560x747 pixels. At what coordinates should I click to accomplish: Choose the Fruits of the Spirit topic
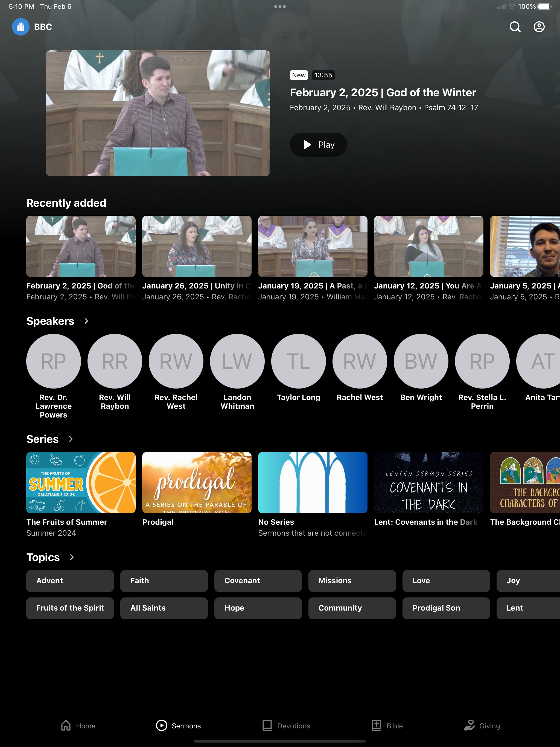[70, 608]
